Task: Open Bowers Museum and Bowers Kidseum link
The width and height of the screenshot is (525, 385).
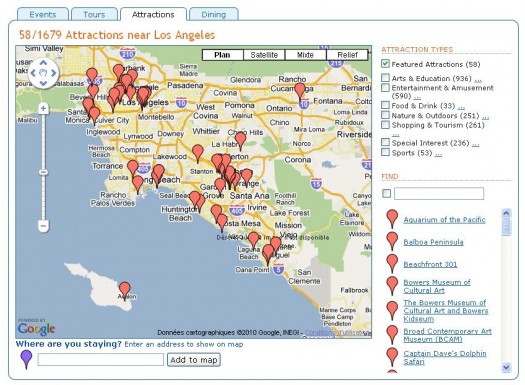Action: click(x=446, y=311)
